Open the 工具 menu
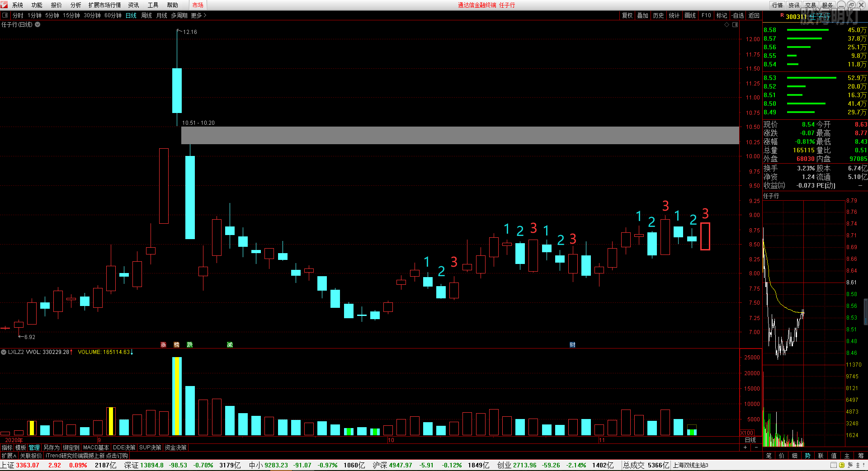This screenshot has width=868, height=471. pos(153,5)
